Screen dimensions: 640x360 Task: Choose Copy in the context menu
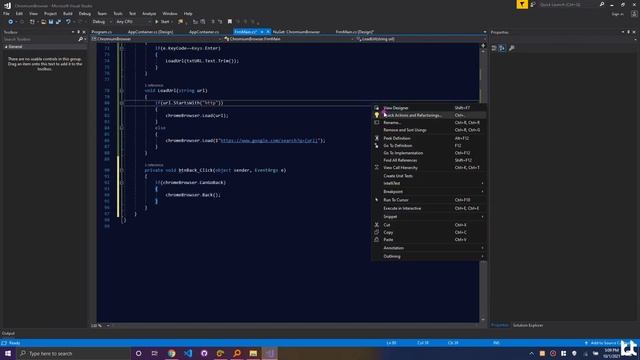pos(428,232)
